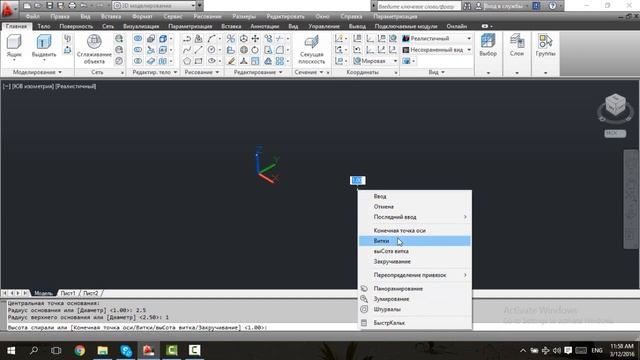
Task: Open the 3D моделирование workspace dropdown
Action: click(x=153, y=6)
